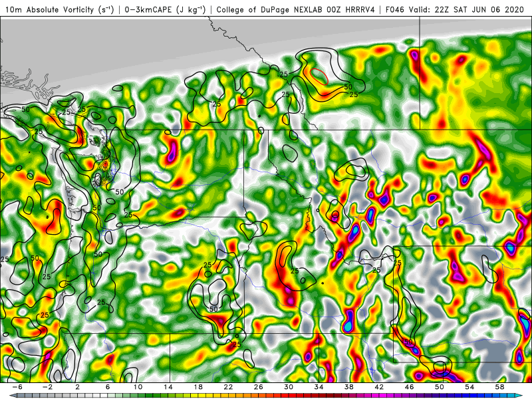Click the '10m Absolute Vorticity' title text
This screenshot has height=399, width=532.
pyautogui.click(x=49, y=10)
